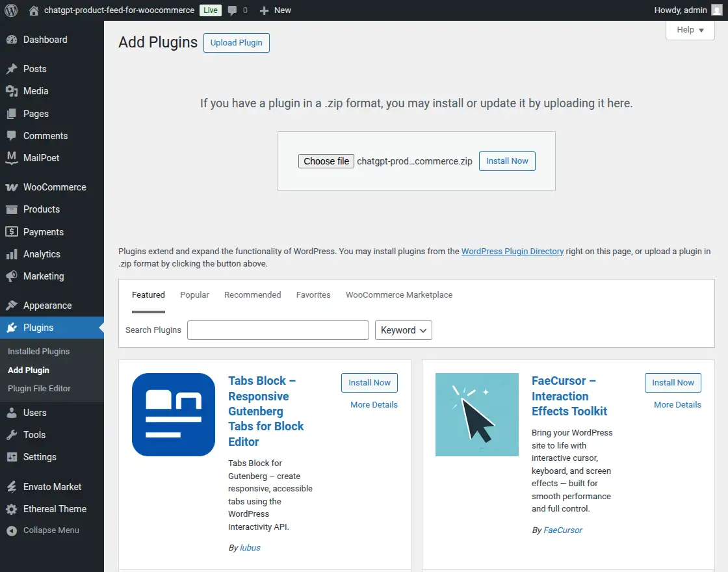728x572 pixels.
Task: Click inside the Search Plugins field
Action: tap(278, 330)
